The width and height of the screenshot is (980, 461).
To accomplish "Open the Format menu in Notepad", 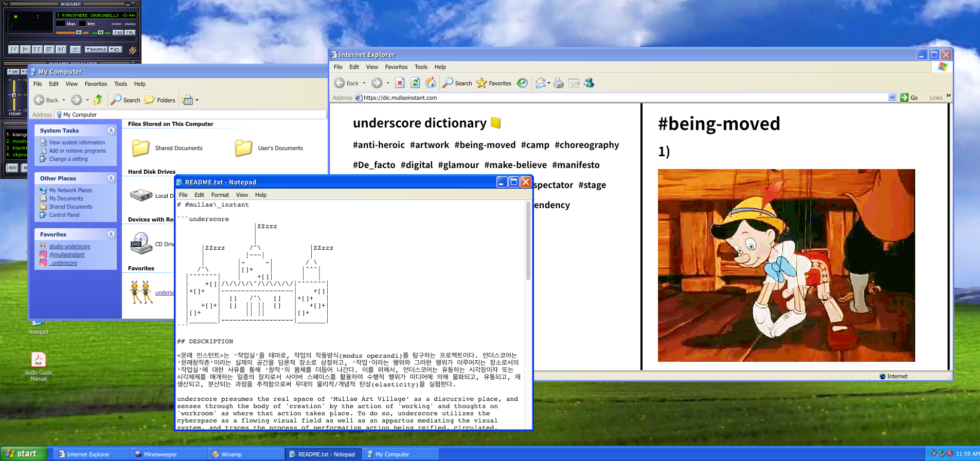I will pos(220,195).
